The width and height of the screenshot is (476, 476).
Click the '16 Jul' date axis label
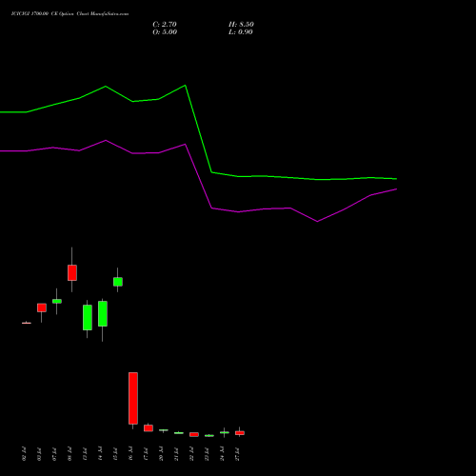point(130,454)
